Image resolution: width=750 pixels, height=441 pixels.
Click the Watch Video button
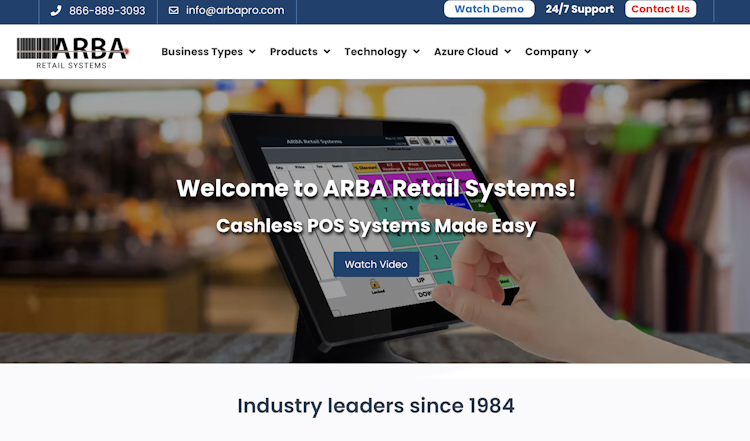(x=376, y=264)
